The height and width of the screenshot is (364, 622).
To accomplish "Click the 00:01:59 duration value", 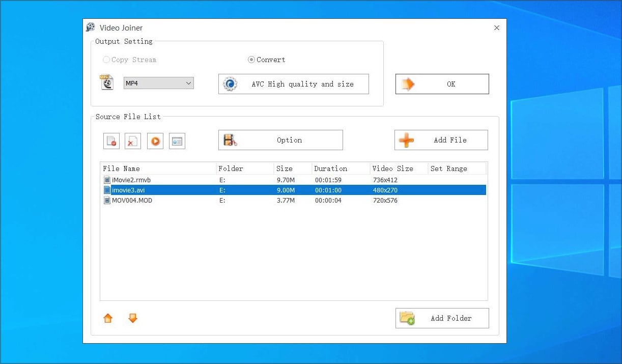I will 328,180.
